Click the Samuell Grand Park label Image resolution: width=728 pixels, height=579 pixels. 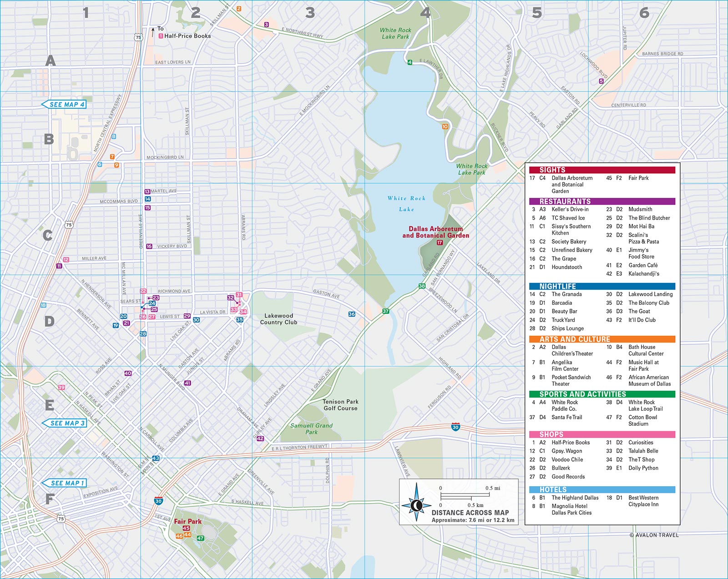point(312,429)
